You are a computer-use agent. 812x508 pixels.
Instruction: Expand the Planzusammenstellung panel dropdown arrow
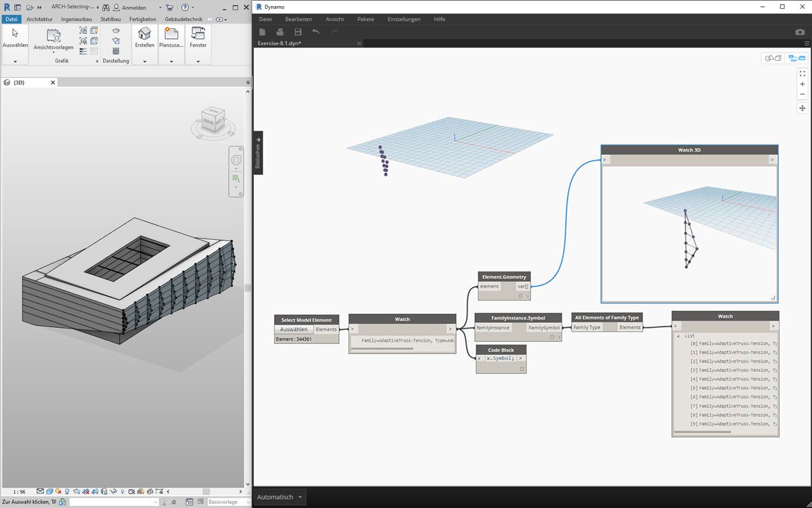point(171,62)
